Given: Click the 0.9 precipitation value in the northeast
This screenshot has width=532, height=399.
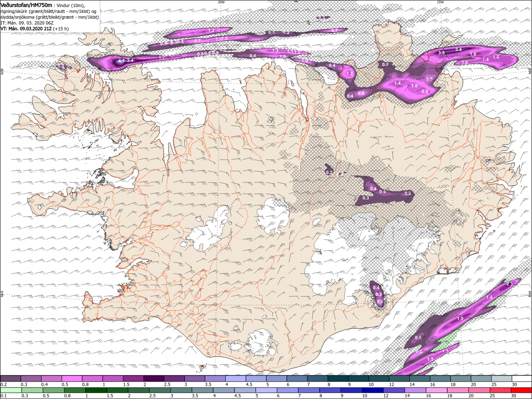Looking at the screenshot, I should [425, 91].
